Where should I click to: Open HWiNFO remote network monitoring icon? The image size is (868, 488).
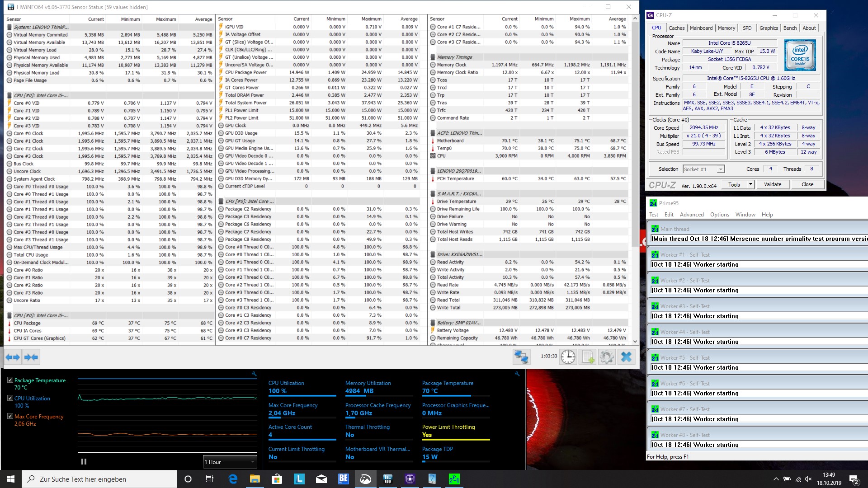click(521, 357)
